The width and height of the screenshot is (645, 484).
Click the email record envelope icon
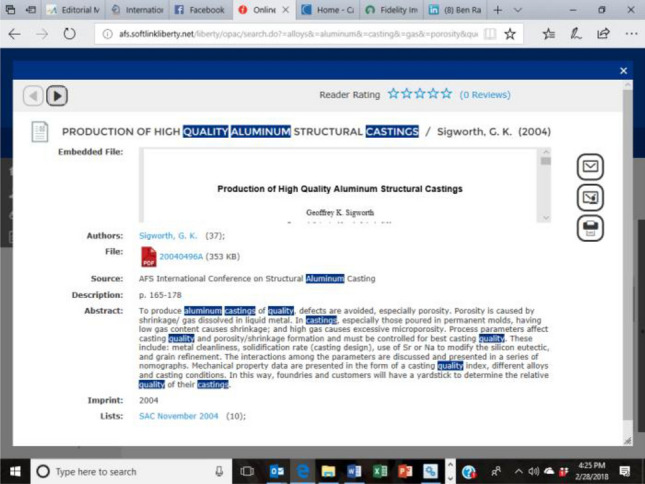[590, 166]
